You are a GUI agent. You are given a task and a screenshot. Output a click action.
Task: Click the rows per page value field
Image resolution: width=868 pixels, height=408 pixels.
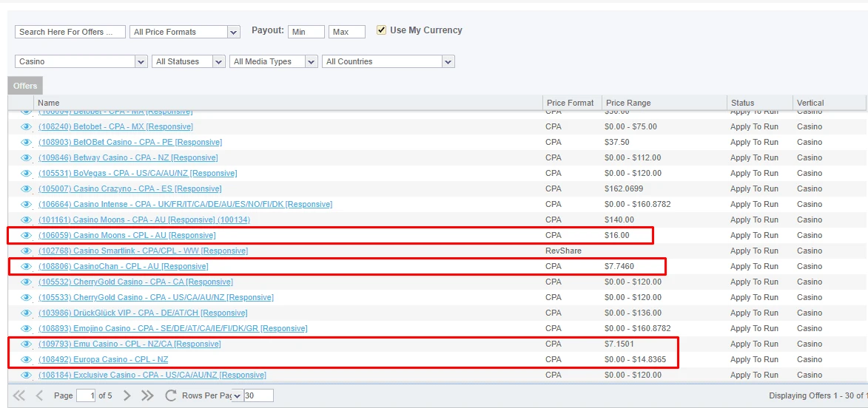coord(258,396)
